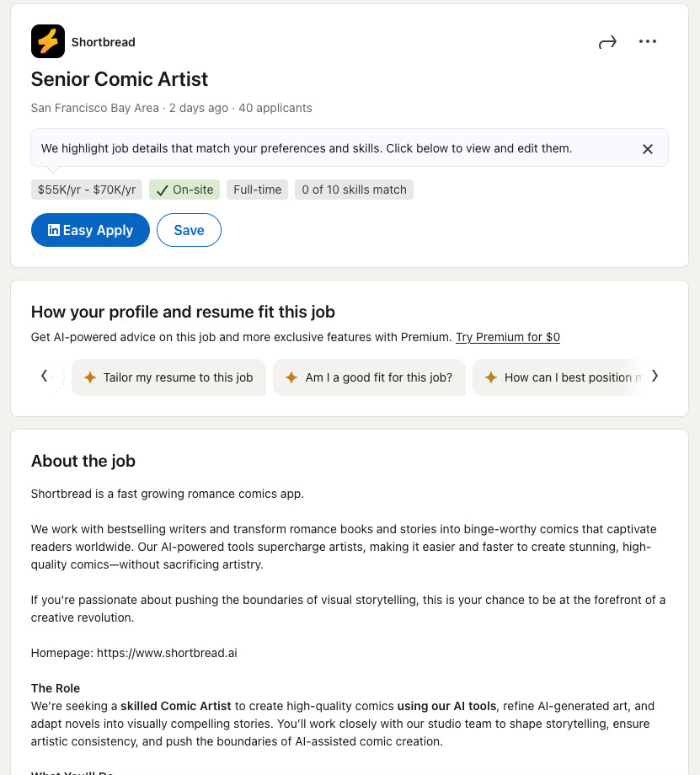The image size is (700, 775).
Task: Share this job with the arrow icon
Action: coord(607,42)
